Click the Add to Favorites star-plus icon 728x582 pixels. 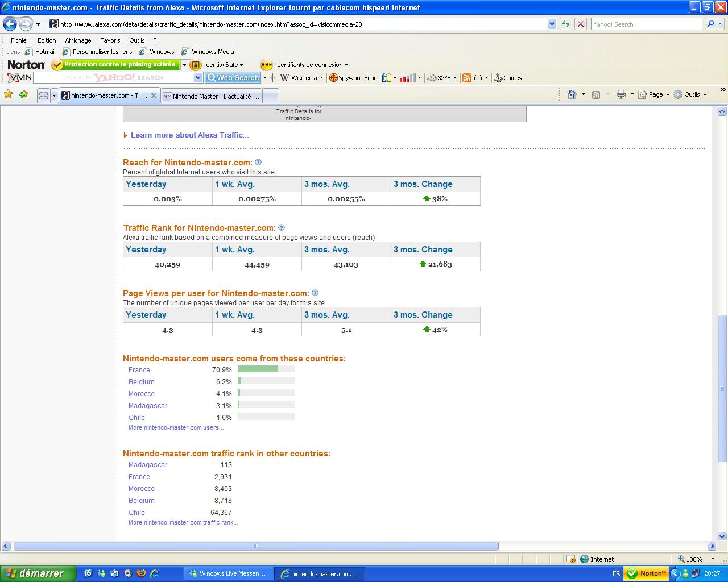(23, 94)
